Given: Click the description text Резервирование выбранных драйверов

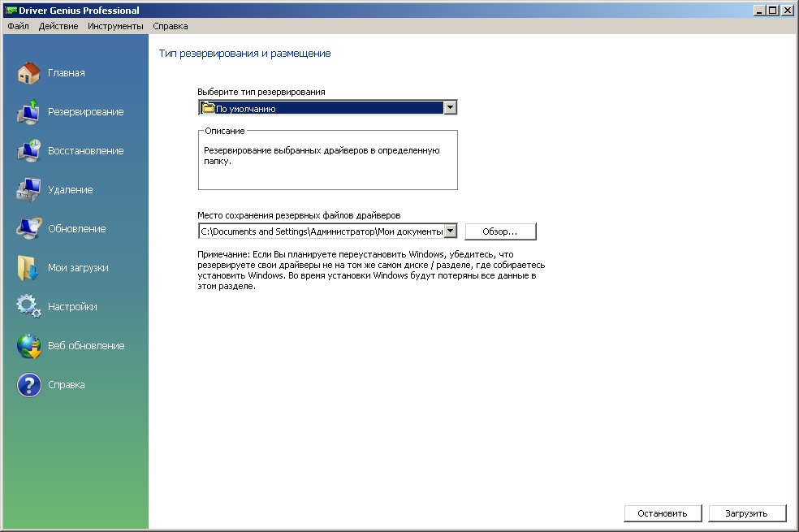Looking at the screenshot, I should pos(322,155).
